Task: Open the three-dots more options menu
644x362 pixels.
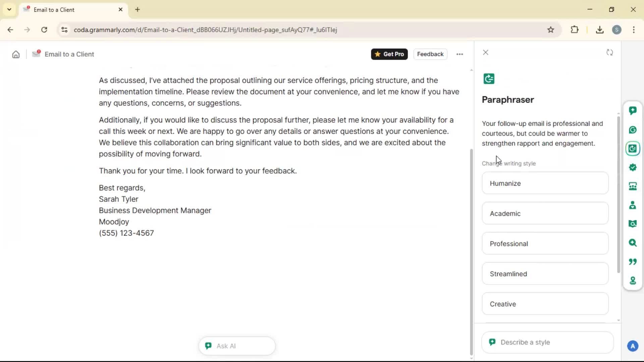Action: pos(460,54)
